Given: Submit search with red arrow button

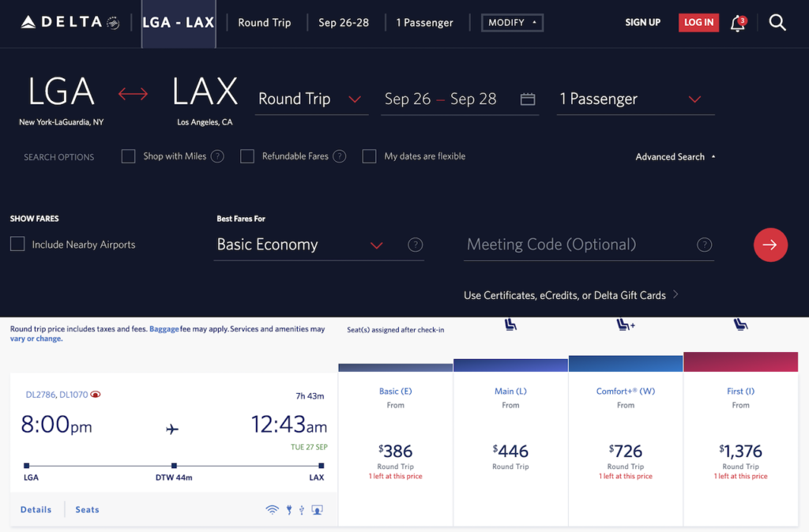Looking at the screenshot, I should [770, 245].
